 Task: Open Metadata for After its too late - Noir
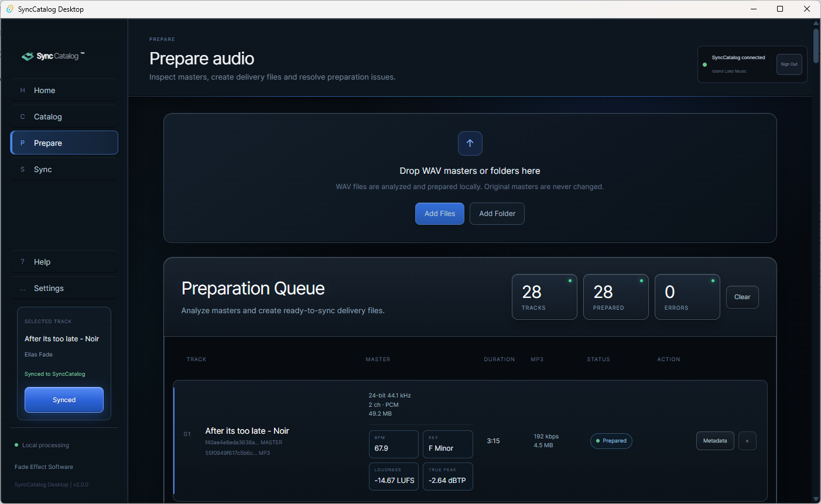tap(715, 441)
